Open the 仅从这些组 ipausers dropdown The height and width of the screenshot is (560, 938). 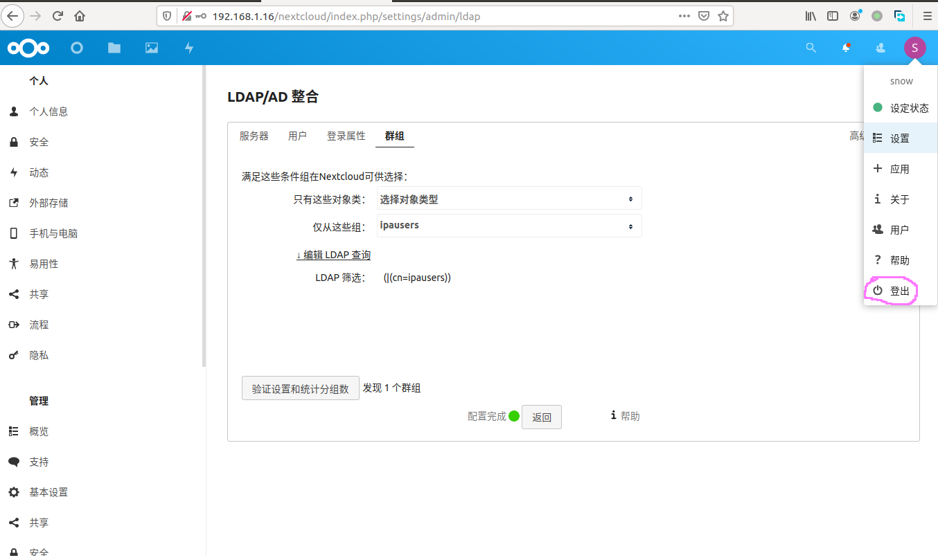(509, 226)
